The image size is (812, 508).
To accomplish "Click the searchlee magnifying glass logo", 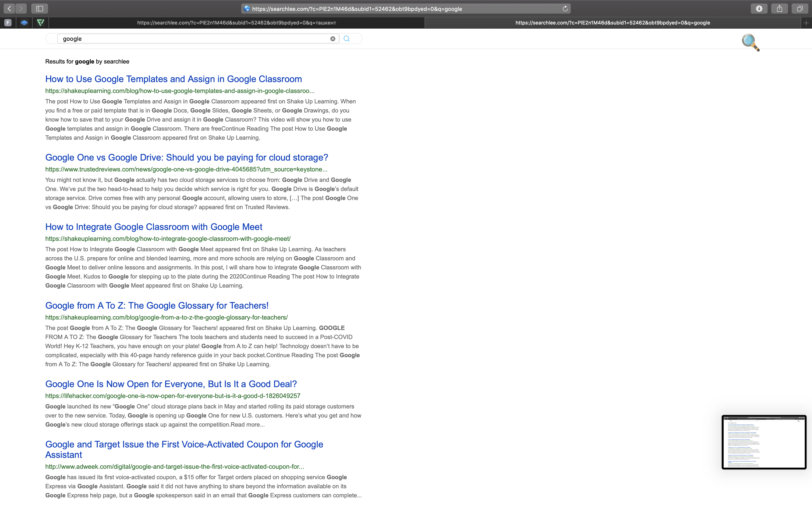I will point(750,42).
